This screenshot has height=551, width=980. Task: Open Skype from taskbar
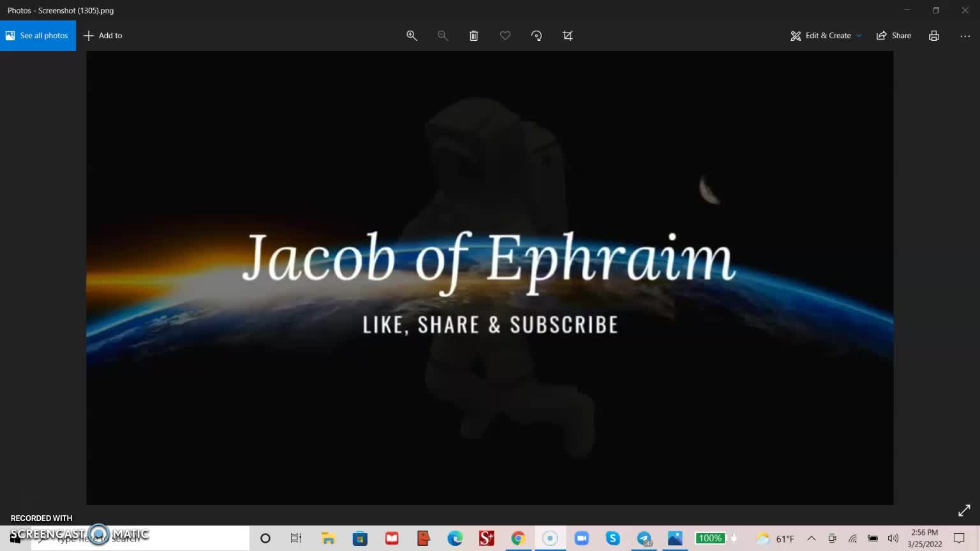click(612, 538)
